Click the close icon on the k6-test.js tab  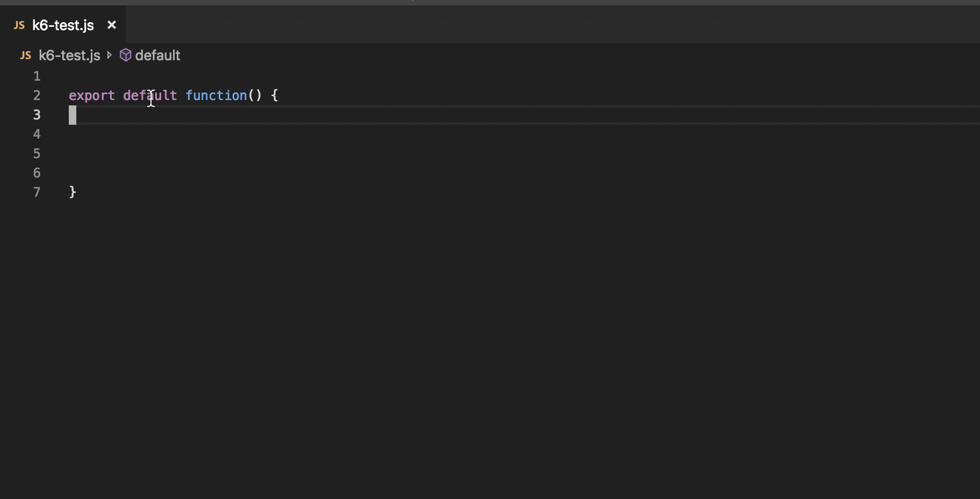(x=112, y=25)
